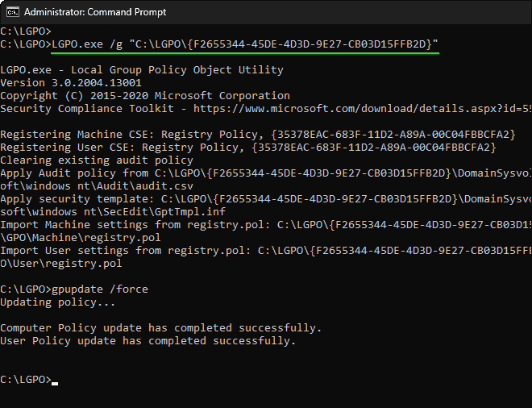Click the Version 3.0.2004.13001 text
Viewport: 532px width, 408px height.
tap(71, 83)
